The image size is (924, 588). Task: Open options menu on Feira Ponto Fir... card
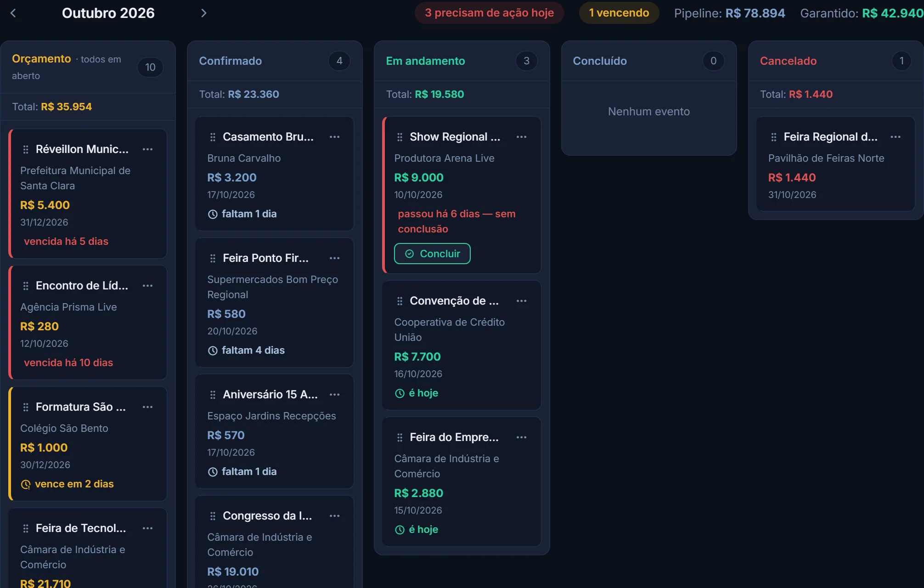pyautogui.click(x=334, y=258)
